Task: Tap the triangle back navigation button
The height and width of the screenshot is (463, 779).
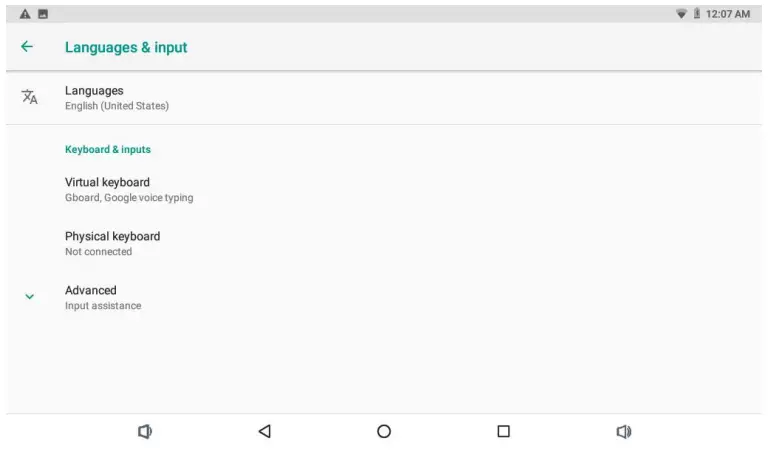Action: click(x=264, y=431)
